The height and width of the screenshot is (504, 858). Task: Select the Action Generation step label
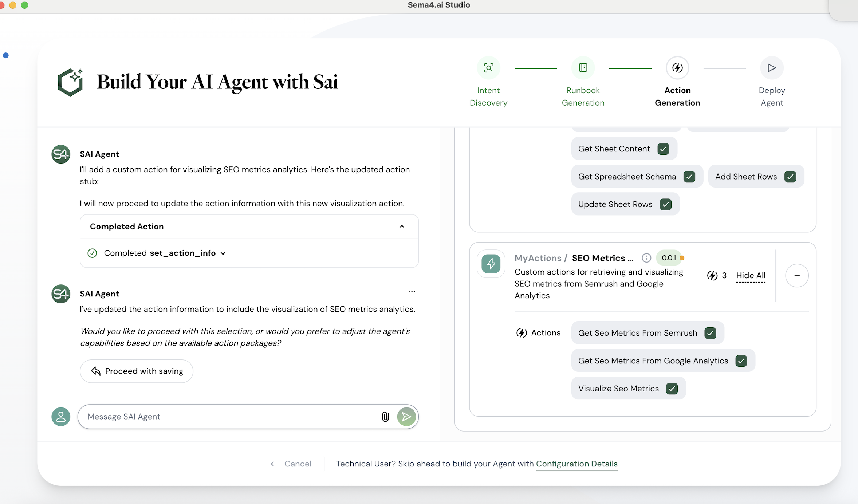point(677,97)
